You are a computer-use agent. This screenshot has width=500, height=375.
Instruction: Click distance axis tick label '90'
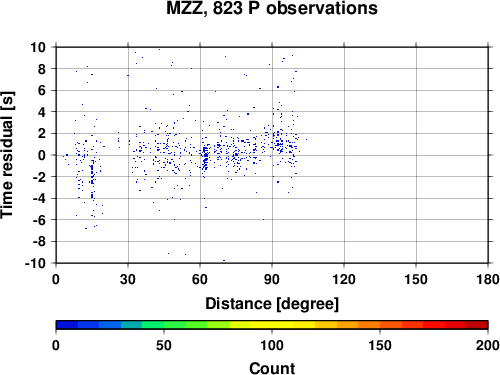click(272, 279)
